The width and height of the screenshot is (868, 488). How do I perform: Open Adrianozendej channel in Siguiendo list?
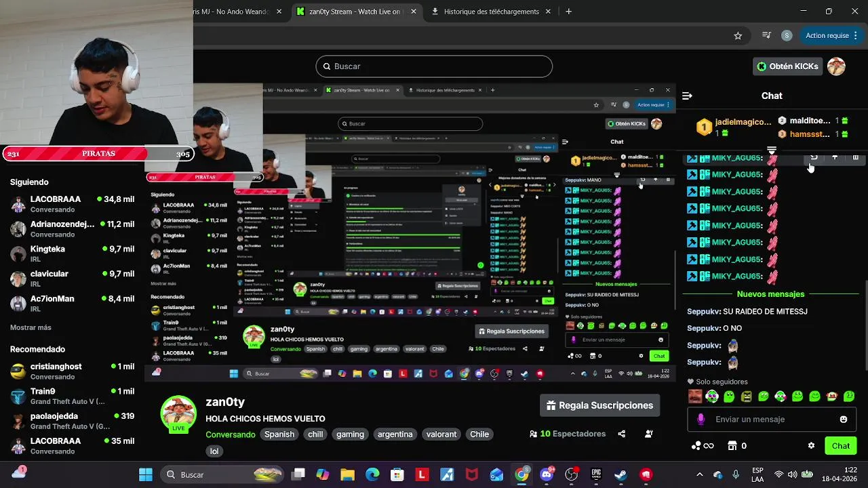[72, 229]
